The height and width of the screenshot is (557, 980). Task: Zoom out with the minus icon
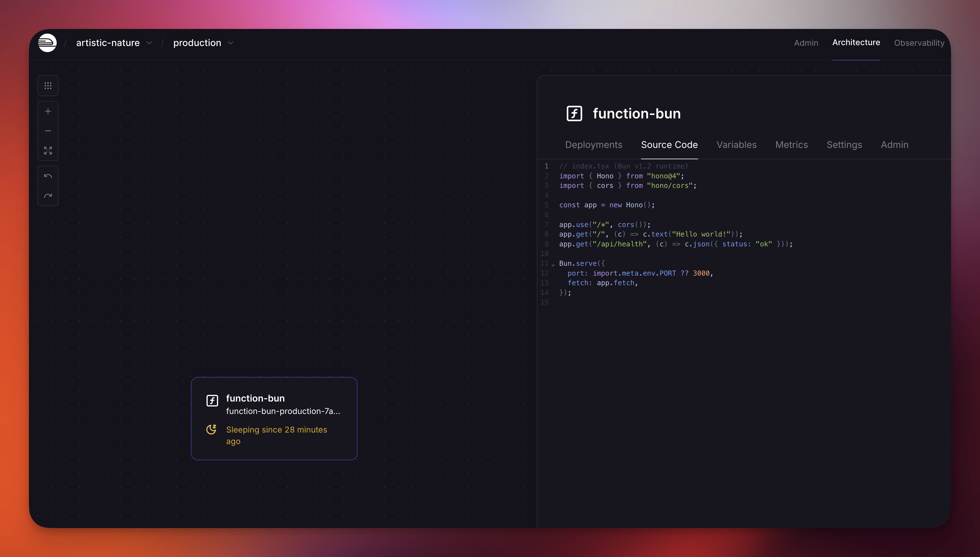pyautogui.click(x=48, y=131)
